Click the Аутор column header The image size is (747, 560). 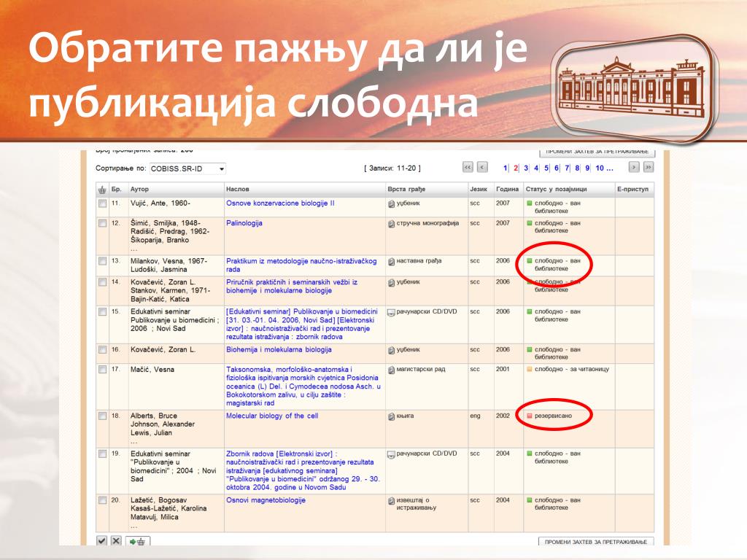pyautogui.click(x=139, y=190)
